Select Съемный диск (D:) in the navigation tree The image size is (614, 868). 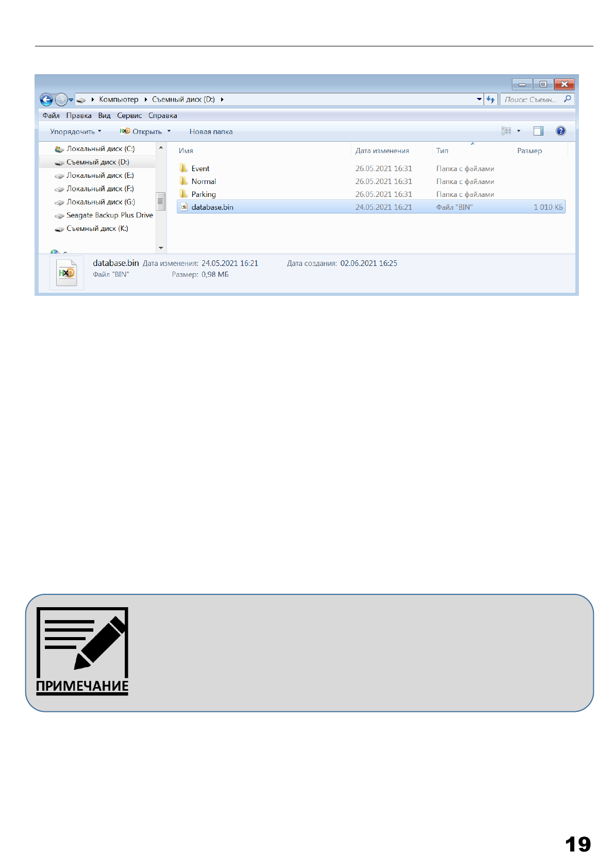[x=97, y=162]
